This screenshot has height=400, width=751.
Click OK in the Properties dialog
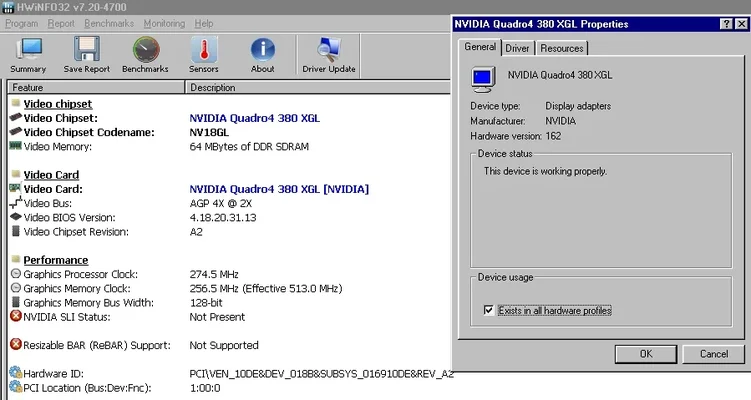pyautogui.click(x=646, y=354)
